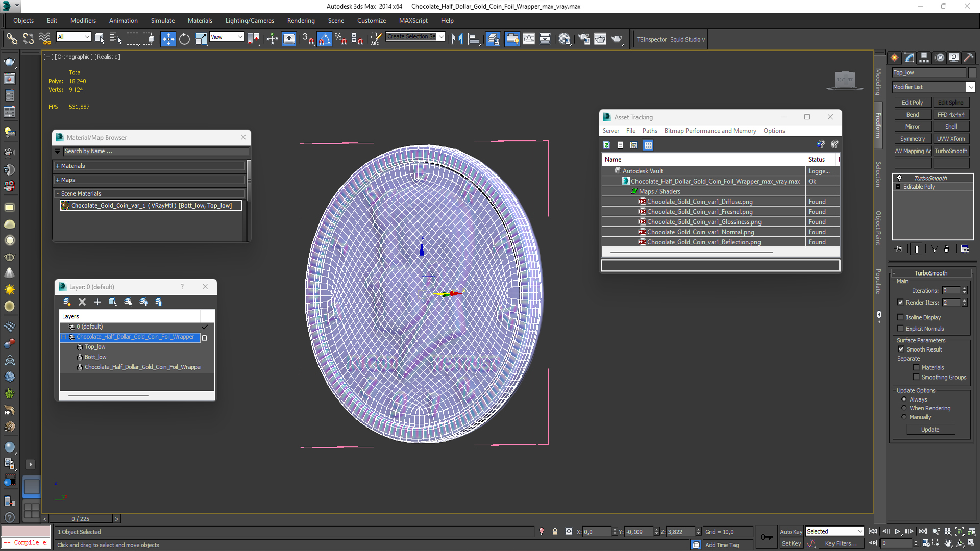The height and width of the screenshot is (551, 980).
Task: Open the Utilities hammer panel tab
Action: (969, 58)
